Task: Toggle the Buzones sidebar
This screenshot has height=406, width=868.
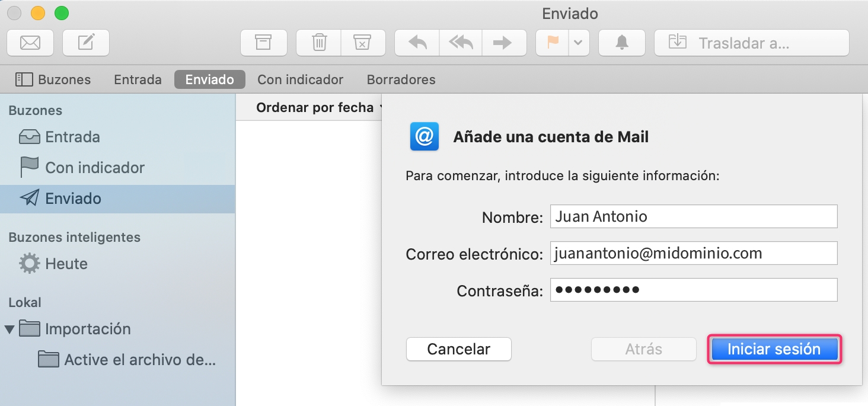Action: pyautogui.click(x=53, y=79)
